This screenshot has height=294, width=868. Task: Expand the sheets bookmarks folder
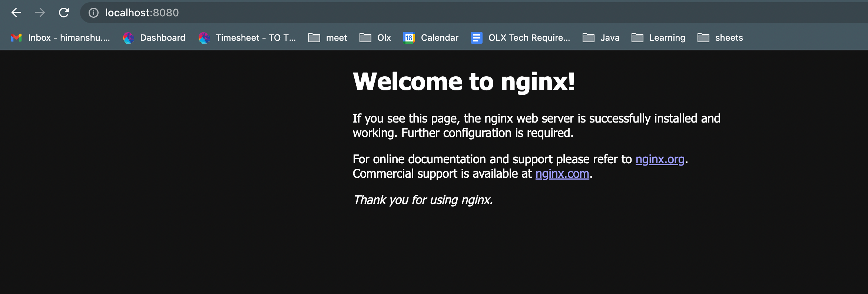[720, 38]
